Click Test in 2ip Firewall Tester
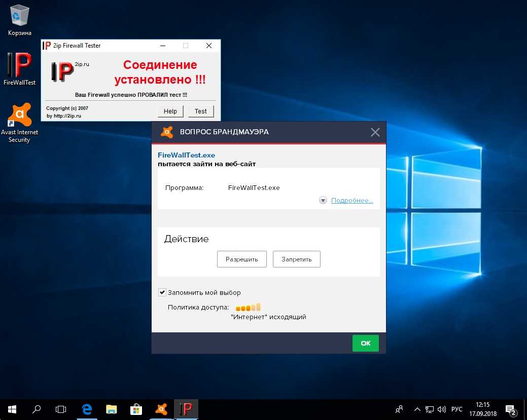527x420 pixels. [x=201, y=111]
